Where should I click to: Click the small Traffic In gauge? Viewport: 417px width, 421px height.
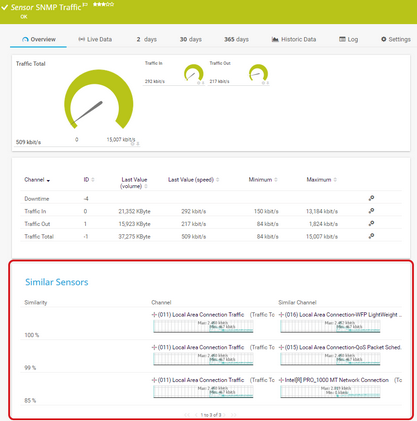point(194,73)
